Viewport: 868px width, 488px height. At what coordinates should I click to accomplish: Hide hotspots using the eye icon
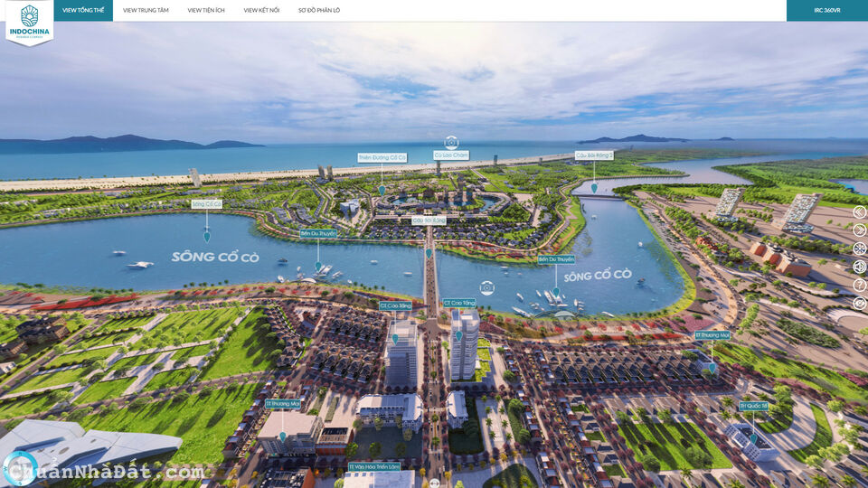click(859, 303)
